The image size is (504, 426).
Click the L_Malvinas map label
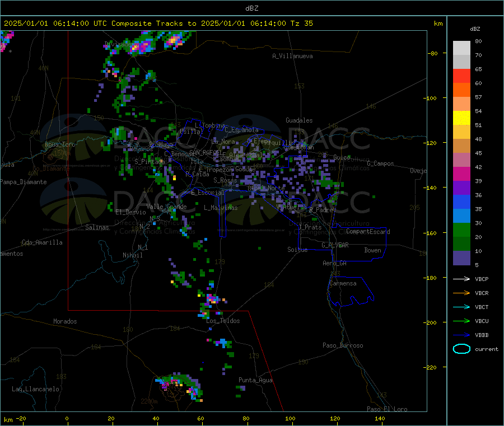pyautogui.click(x=221, y=208)
